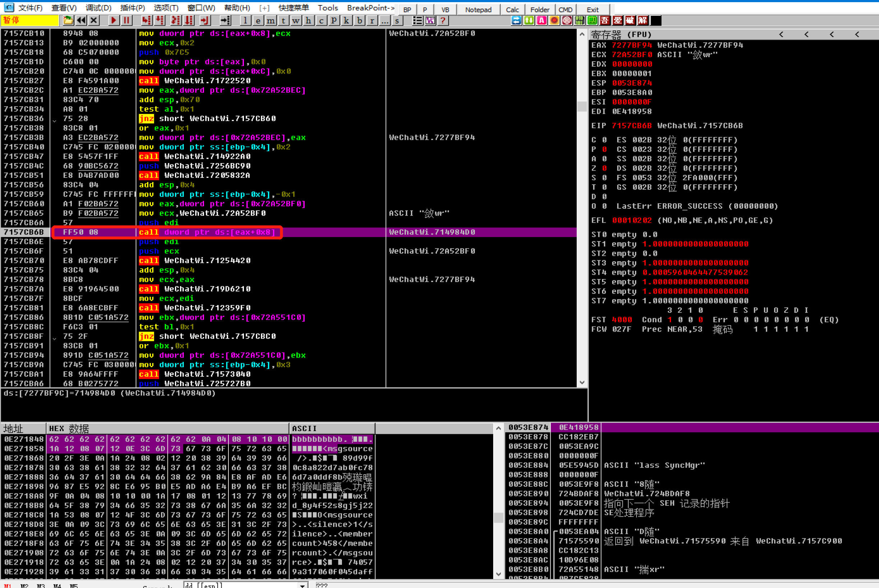Click EAX register value 7277BF94
This screenshot has height=588, width=879.
(632, 45)
